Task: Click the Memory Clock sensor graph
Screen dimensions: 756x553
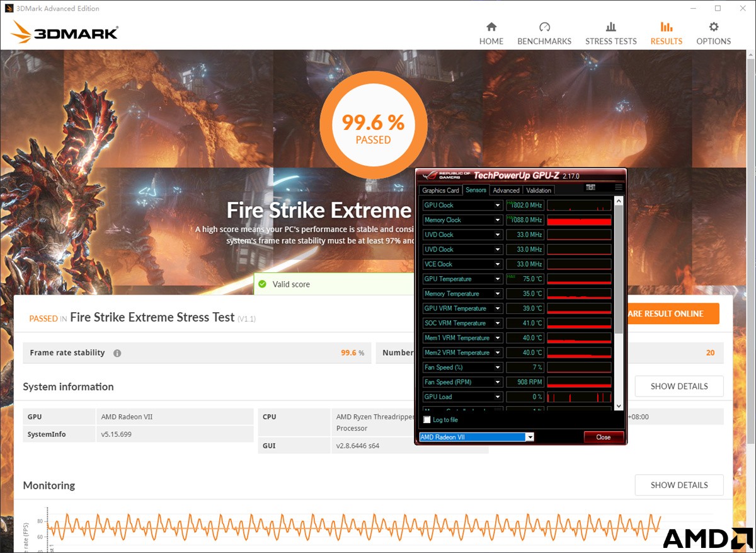Action: (x=579, y=220)
